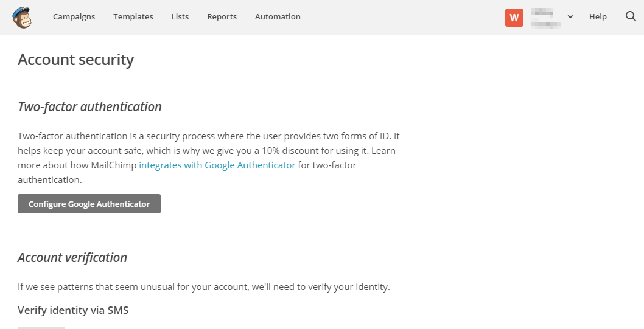Open the Campaigns menu
Image resolution: width=644 pixels, height=329 pixels.
[x=74, y=17]
